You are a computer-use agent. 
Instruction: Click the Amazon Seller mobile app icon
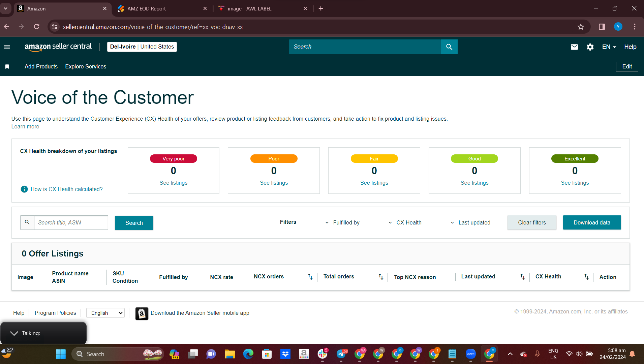(142, 313)
